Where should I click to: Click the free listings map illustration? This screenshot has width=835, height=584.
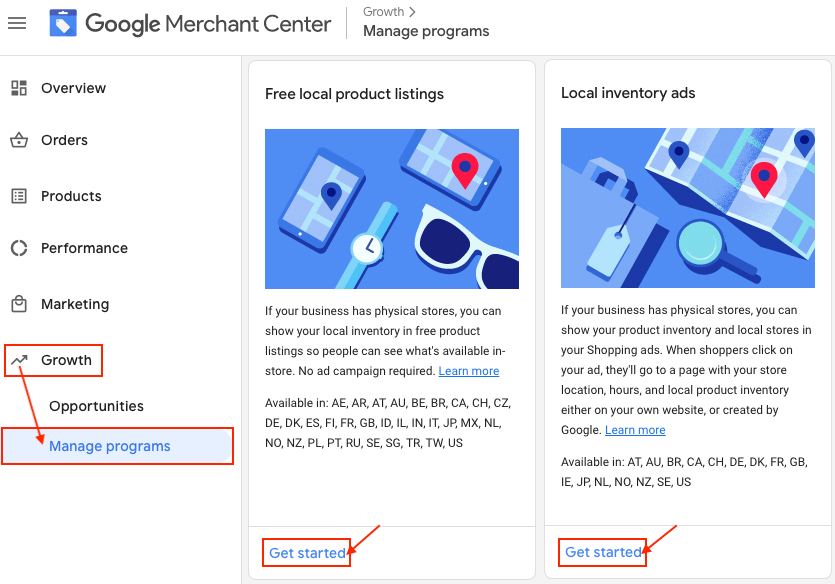tap(391, 208)
